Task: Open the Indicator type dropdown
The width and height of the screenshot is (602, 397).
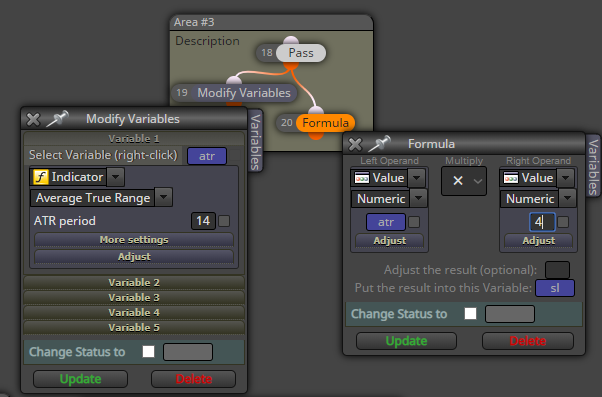Action: pyautogui.click(x=116, y=177)
